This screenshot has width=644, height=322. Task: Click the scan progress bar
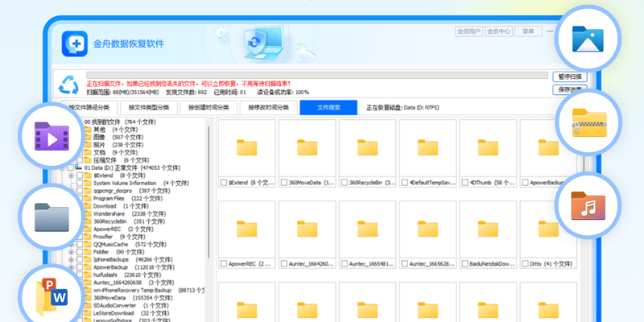317,75
